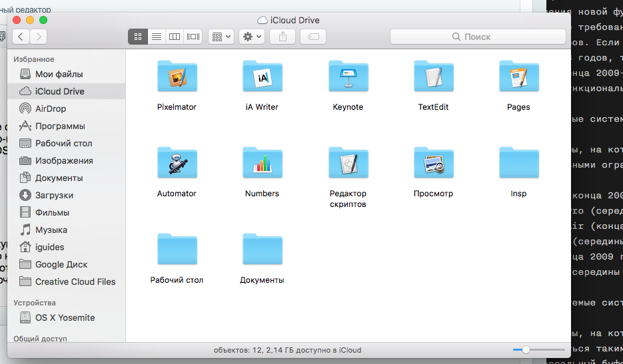The image size is (623, 364).
Task: Switch to icon view mode
Action: point(138,37)
